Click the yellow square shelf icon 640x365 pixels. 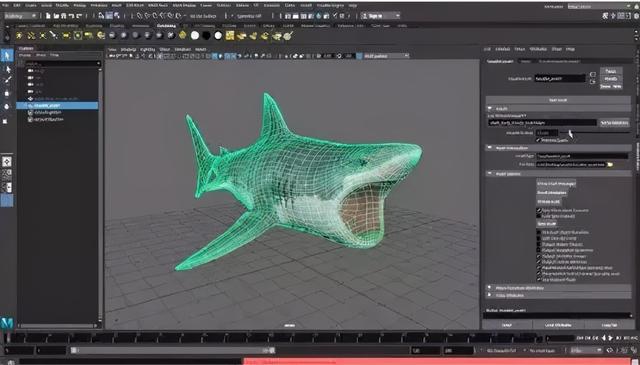(230, 36)
